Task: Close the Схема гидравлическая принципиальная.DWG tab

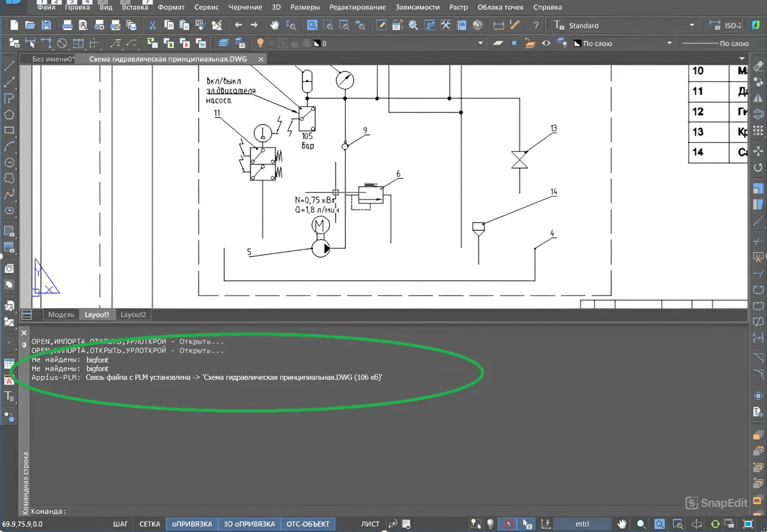Action: click(x=261, y=59)
